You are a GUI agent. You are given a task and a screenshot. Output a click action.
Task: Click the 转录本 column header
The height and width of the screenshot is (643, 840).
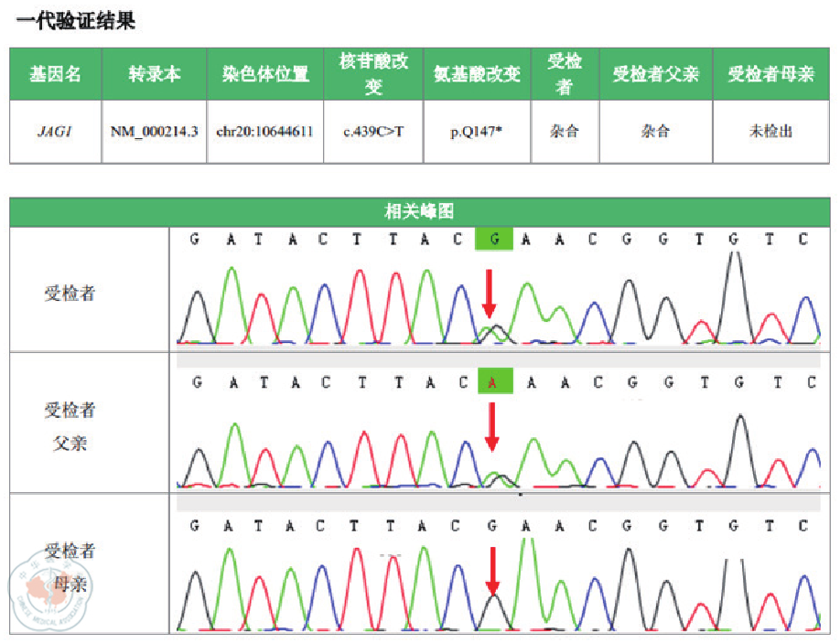coord(154,74)
